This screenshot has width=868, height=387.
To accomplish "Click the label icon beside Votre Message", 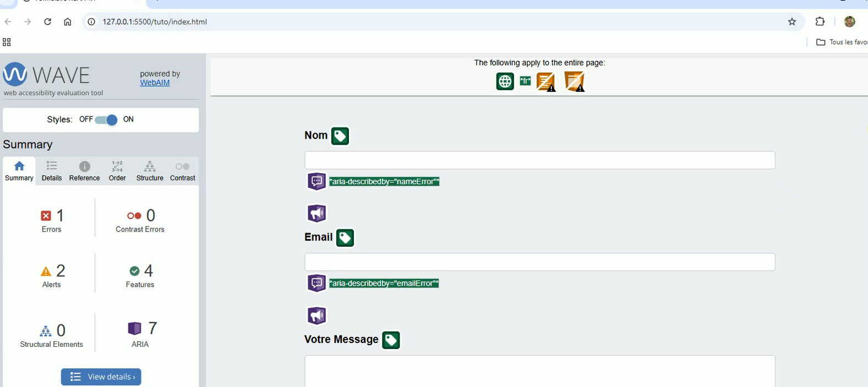I will pyautogui.click(x=391, y=340).
